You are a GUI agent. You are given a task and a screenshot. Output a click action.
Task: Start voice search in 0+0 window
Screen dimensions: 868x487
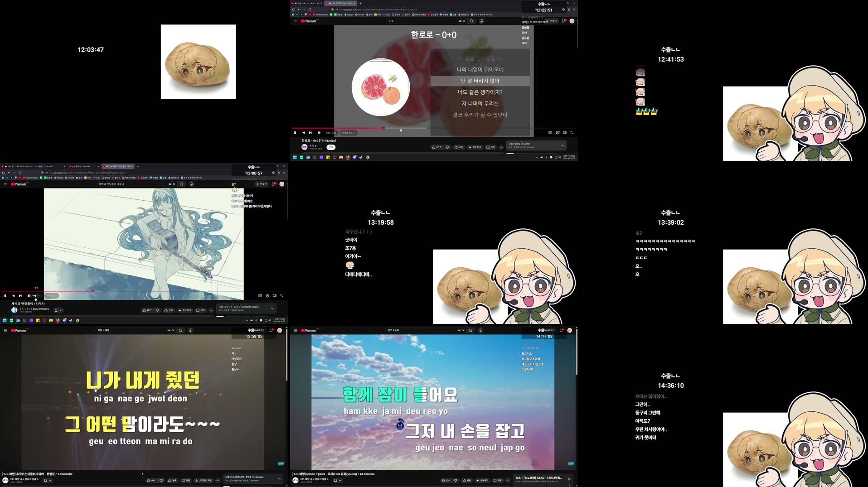(x=481, y=21)
